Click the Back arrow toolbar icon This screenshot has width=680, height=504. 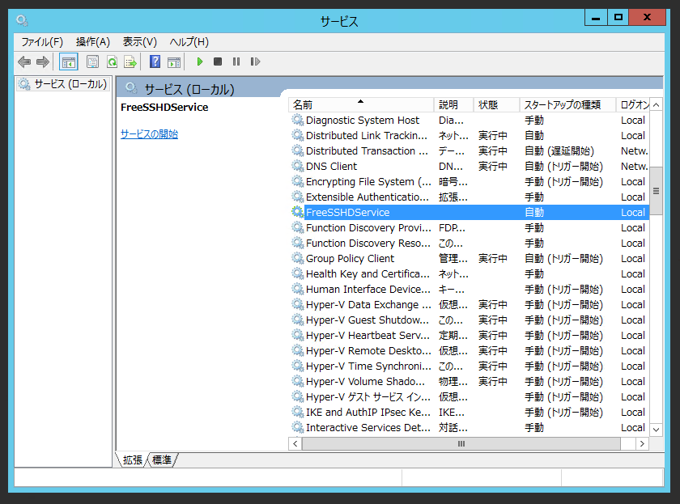point(24,62)
